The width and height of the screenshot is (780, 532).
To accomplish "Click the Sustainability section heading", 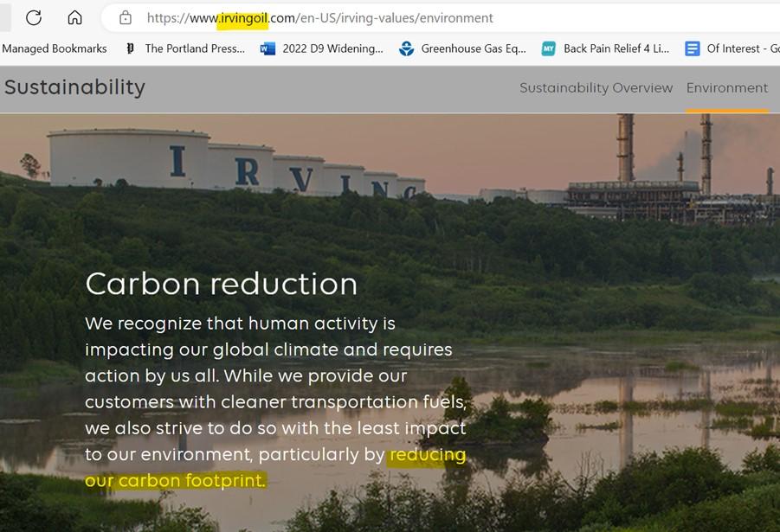I will pos(74,87).
